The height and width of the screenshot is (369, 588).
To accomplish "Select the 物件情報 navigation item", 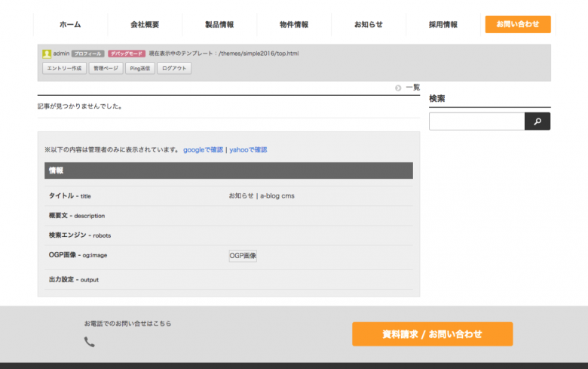I will [294, 25].
